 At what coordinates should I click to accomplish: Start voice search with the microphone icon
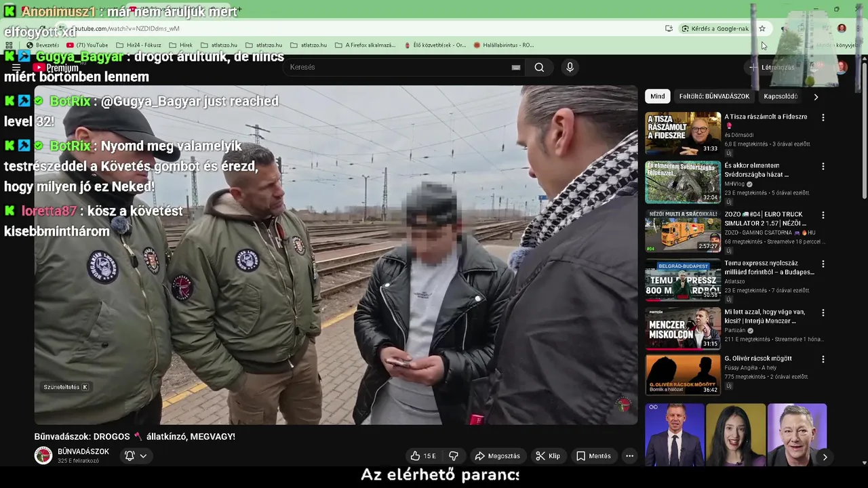tap(570, 67)
